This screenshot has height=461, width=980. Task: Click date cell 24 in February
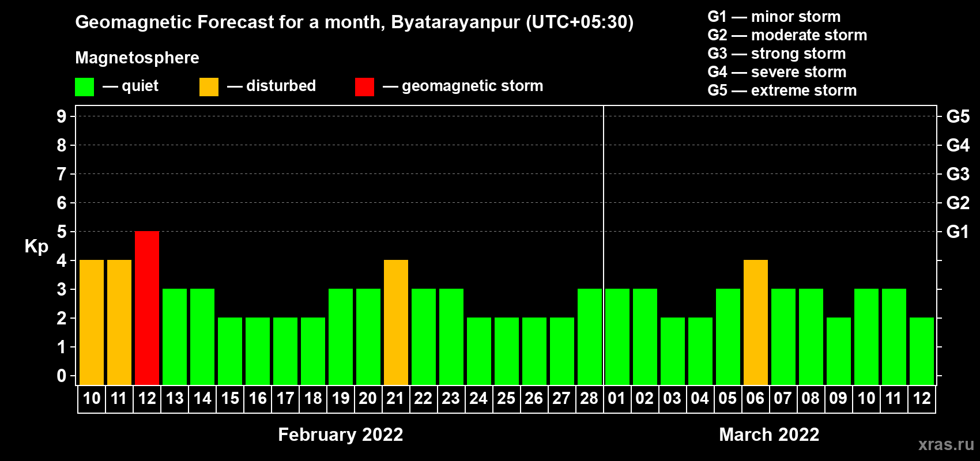tap(479, 399)
